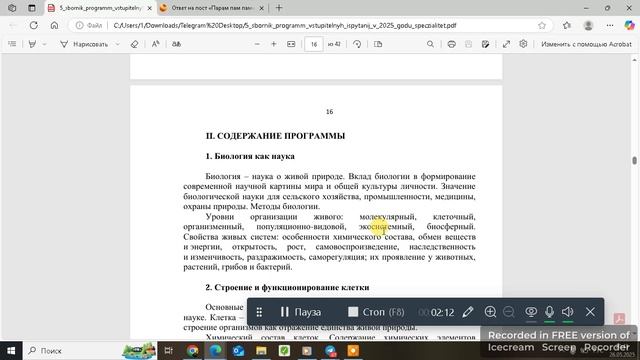The height and width of the screenshot is (360, 640).
Task: Click the heading 1. Биология как наука
Action: point(250,156)
